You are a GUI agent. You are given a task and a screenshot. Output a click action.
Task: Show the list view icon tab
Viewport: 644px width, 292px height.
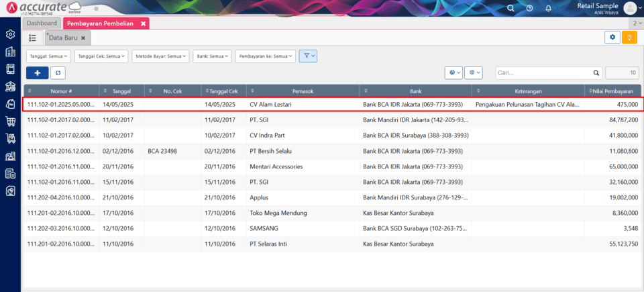click(32, 38)
